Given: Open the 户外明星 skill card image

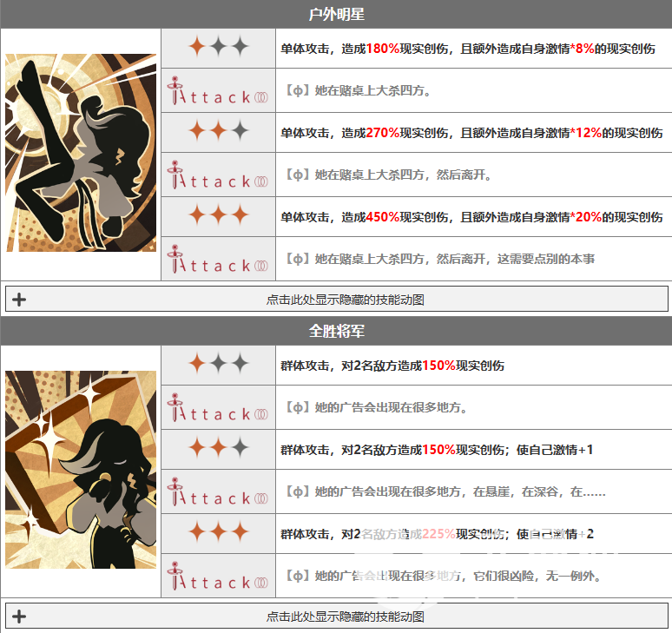Looking at the screenshot, I should click(x=81, y=154).
